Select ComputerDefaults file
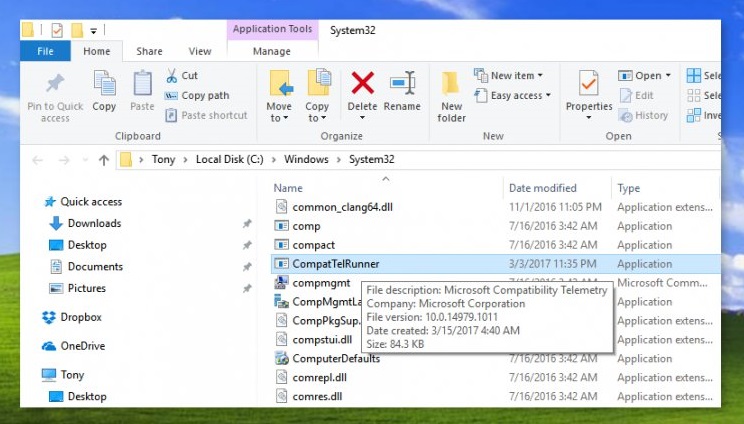 coord(336,359)
